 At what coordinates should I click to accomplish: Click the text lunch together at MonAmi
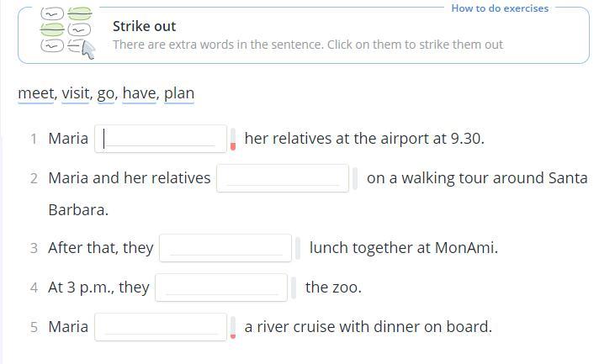click(404, 248)
